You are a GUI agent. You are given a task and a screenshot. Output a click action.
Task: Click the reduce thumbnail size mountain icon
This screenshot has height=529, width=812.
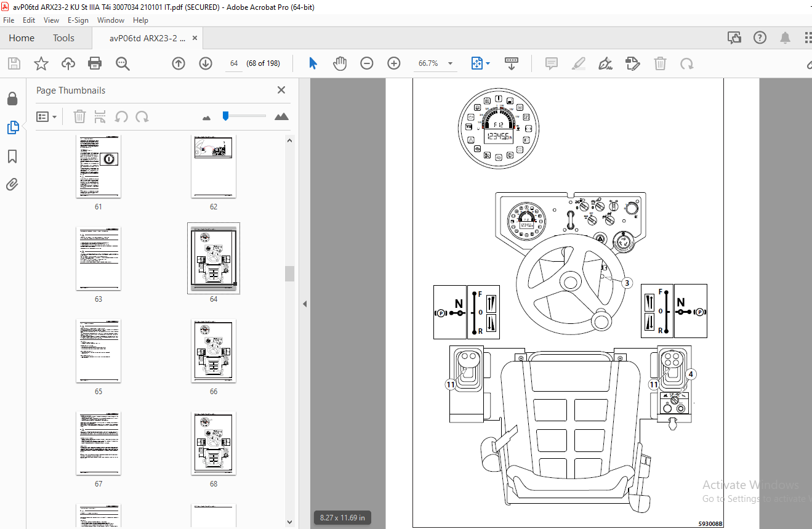(x=206, y=117)
